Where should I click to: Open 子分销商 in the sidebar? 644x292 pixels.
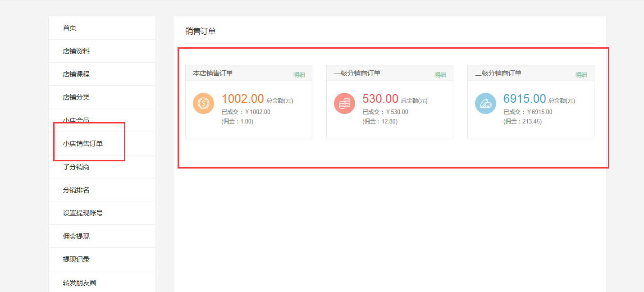pos(102,167)
